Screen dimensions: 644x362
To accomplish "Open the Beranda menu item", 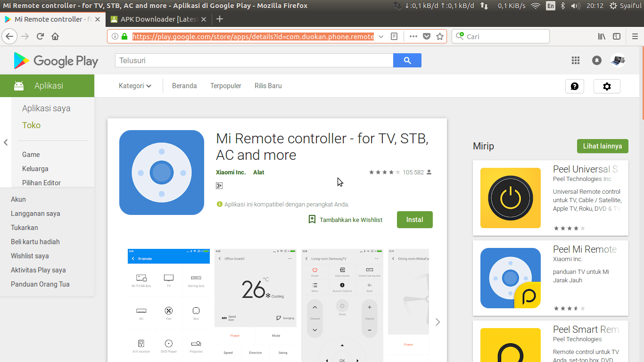I will [184, 86].
